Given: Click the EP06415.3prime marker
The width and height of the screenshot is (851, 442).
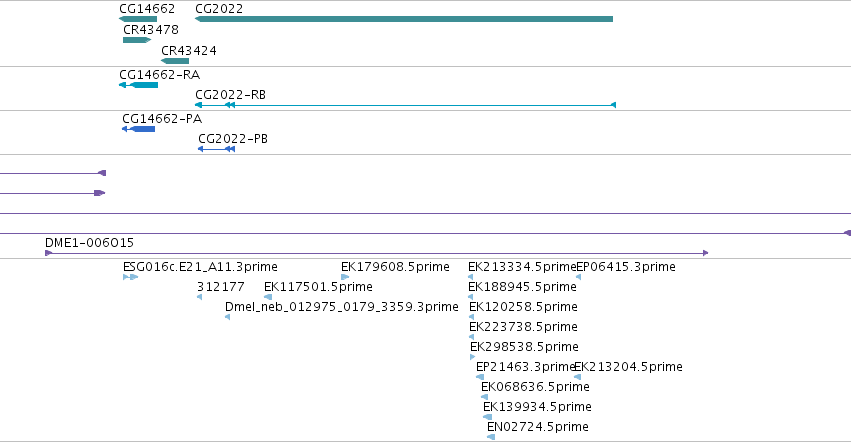Looking at the screenshot, I should coord(579,277).
